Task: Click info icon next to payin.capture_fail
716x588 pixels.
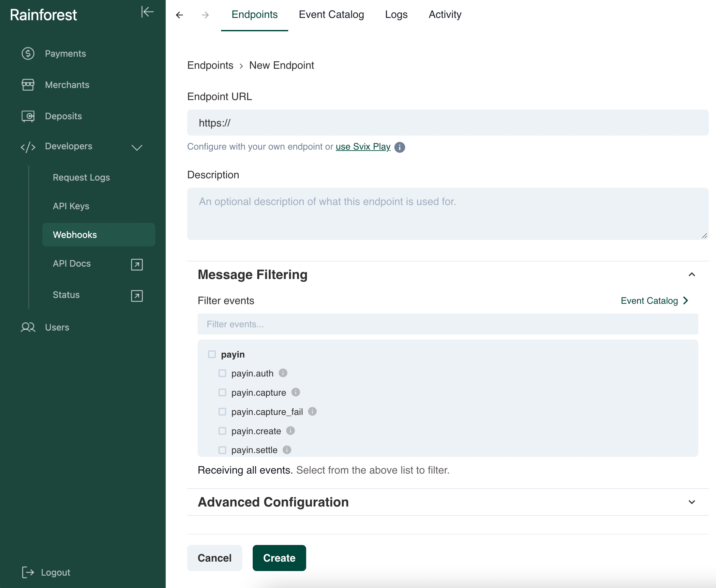Action: [312, 412]
